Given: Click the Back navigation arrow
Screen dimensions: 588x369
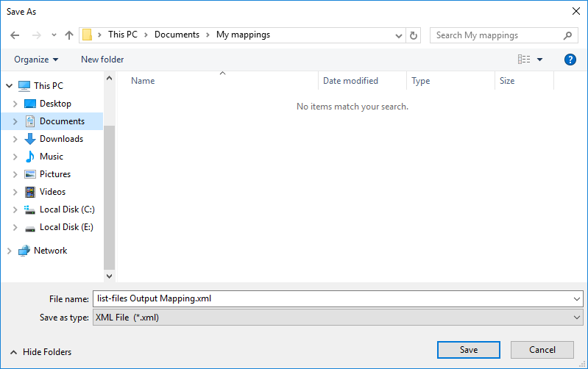Looking at the screenshot, I should pos(15,35).
